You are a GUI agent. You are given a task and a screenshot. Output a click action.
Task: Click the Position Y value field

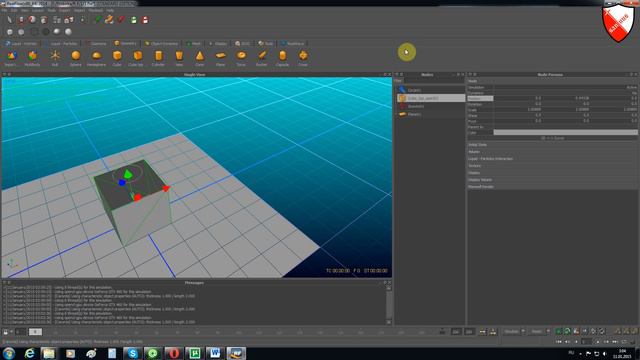(566, 98)
